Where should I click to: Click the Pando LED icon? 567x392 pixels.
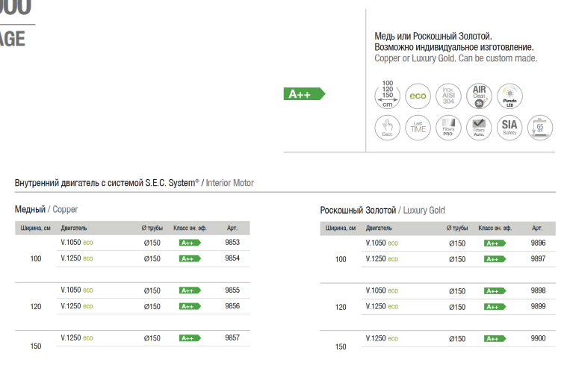tap(509, 96)
